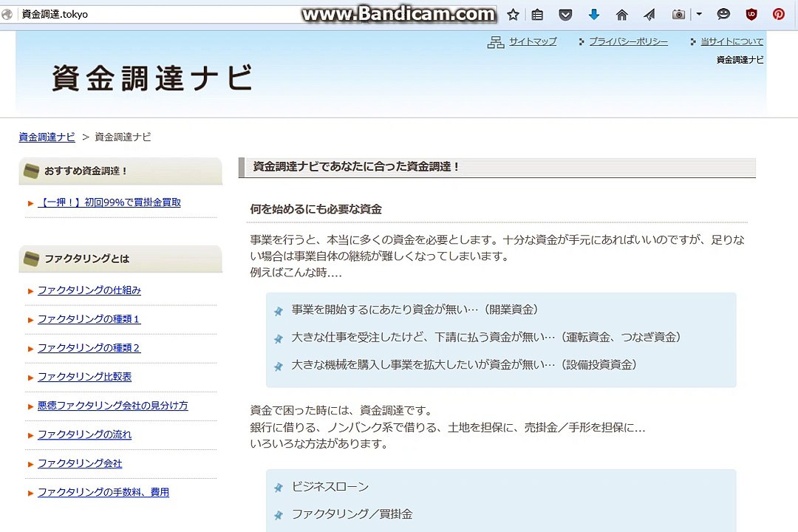Viewport: 798px width, 532px height.
Task: Click the pin icon beside 開業資金 item
Action: coord(279,311)
